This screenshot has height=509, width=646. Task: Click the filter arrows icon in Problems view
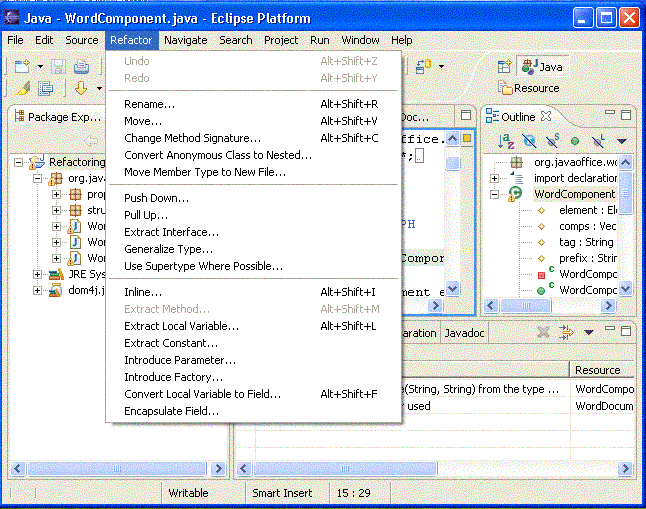tap(568, 332)
